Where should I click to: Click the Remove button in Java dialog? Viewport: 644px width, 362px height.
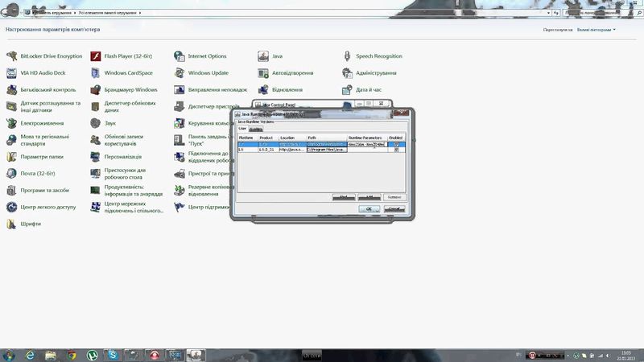[393, 196]
